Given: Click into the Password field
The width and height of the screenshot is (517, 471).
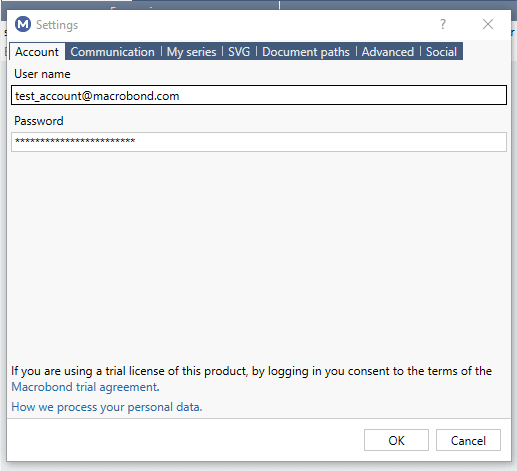Looking at the screenshot, I should (259, 142).
